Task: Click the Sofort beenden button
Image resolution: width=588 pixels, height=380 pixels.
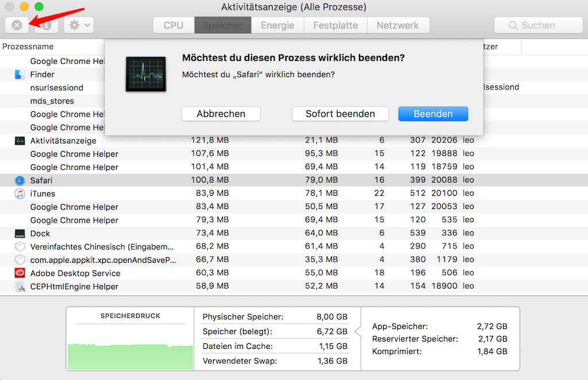Action: click(340, 114)
